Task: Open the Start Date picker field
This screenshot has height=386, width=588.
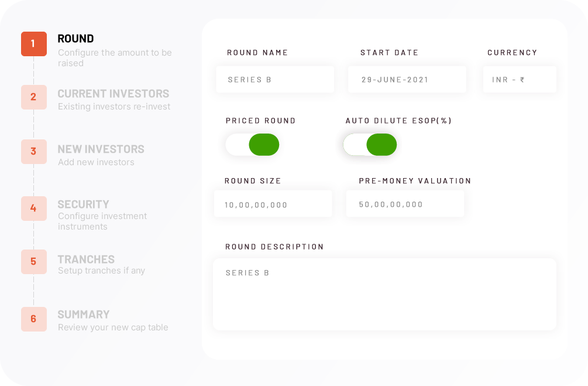Action: pyautogui.click(x=407, y=79)
